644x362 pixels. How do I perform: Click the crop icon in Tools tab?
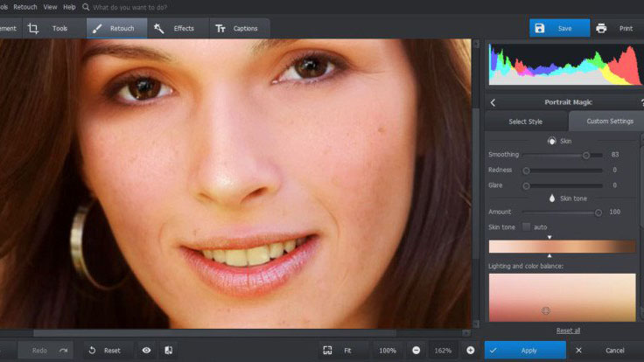[x=33, y=28]
